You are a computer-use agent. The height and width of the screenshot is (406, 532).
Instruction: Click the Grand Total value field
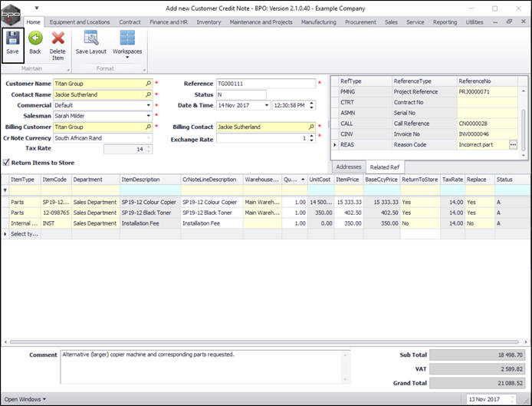(x=478, y=383)
